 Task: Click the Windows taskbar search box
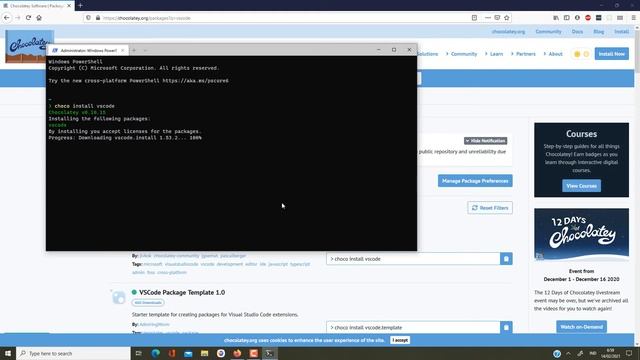coord(73,353)
